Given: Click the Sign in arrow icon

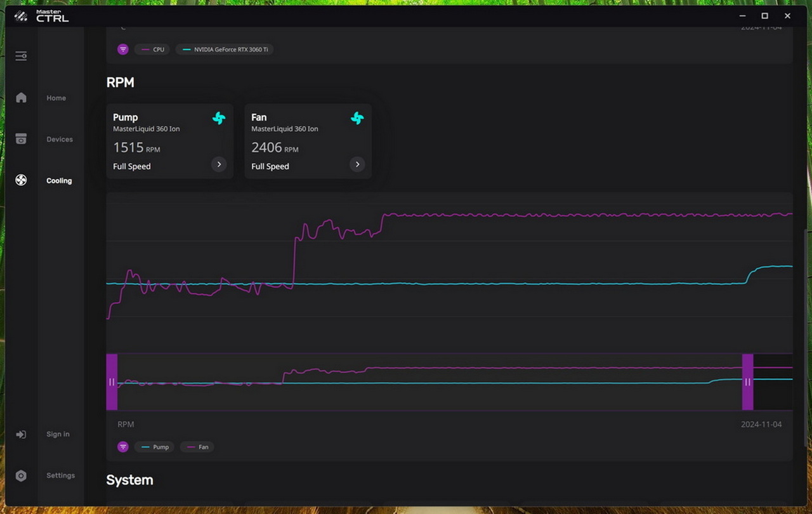Looking at the screenshot, I should click(x=21, y=434).
